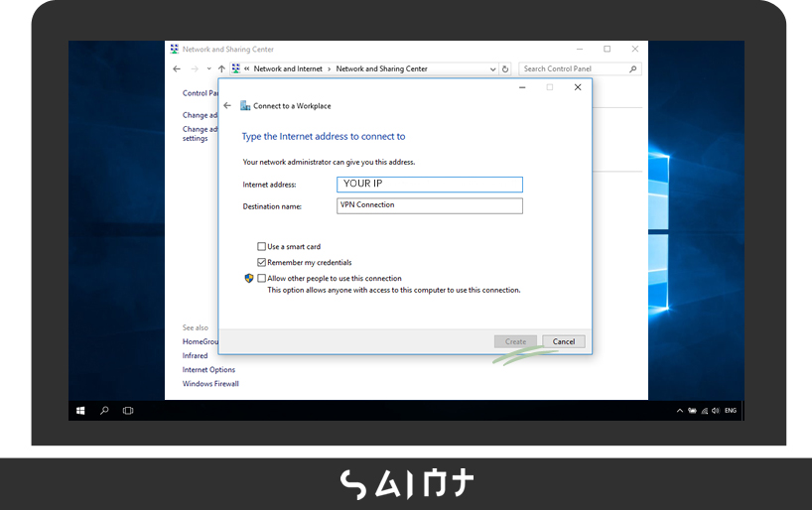Open the Windows Firewall link
The image size is (812, 510).
(210, 384)
